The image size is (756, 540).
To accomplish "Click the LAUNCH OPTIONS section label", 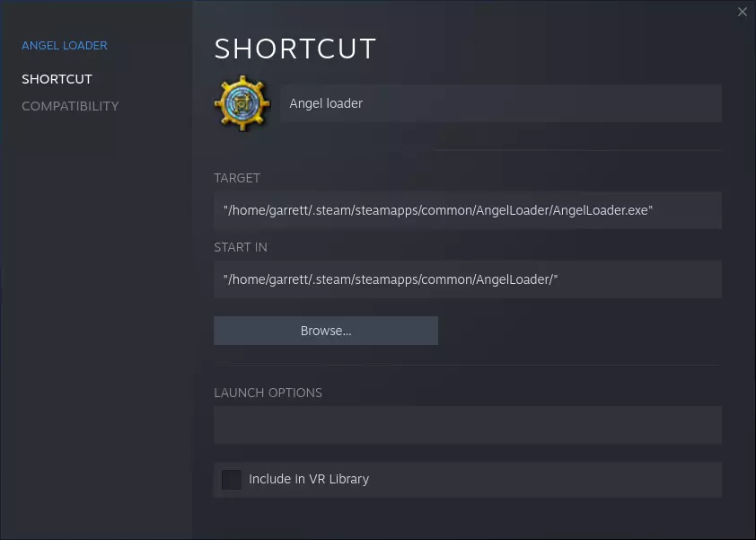I will click(x=268, y=393).
